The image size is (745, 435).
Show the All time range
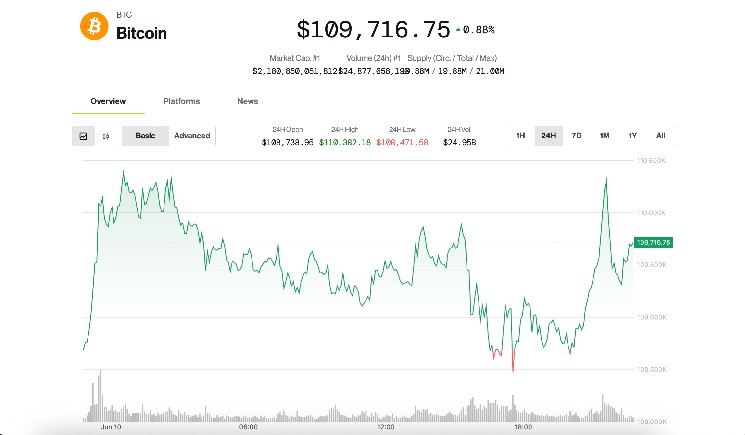pos(660,136)
